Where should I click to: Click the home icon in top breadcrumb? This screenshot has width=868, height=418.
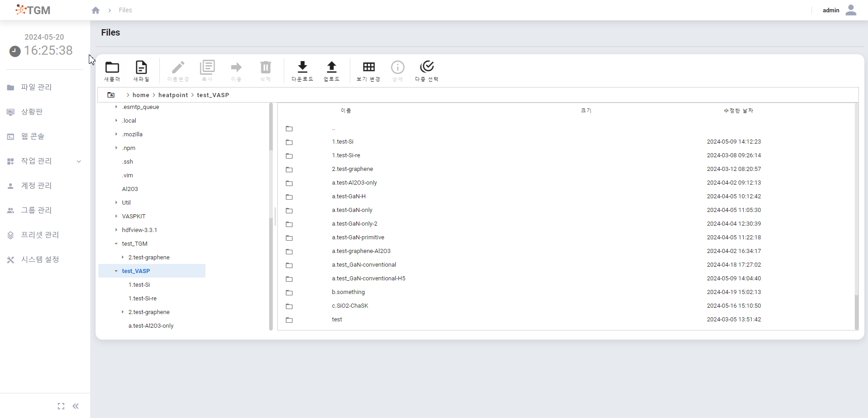[x=96, y=10]
